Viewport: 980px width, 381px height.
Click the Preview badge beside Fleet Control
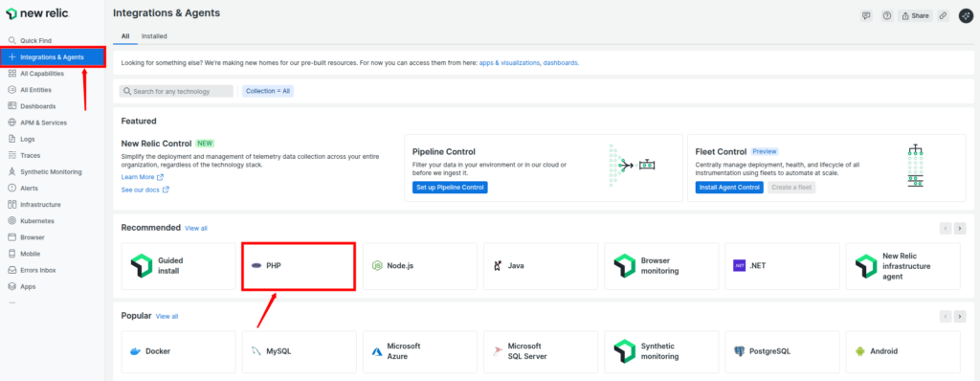765,151
